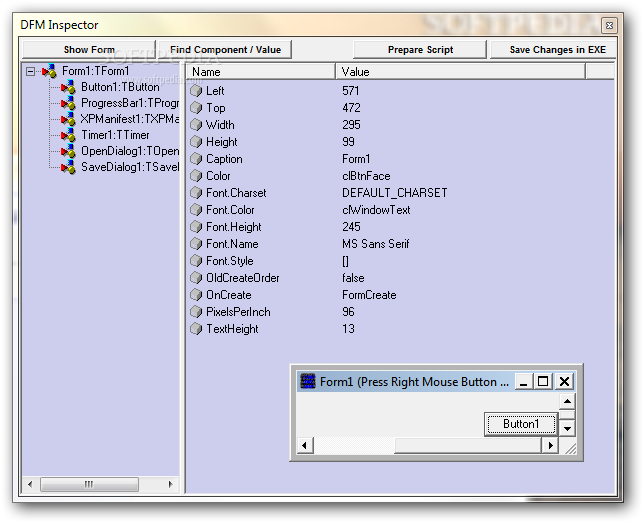The image size is (644, 523).
Task: Click the tree panel's scroll left arrow
Action: click(30, 484)
